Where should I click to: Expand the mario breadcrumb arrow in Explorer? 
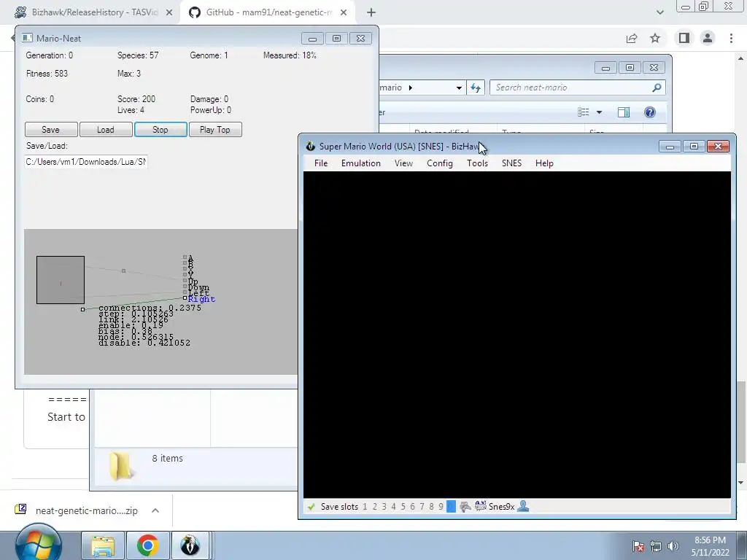pyautogui.click(x=411, y=87)
